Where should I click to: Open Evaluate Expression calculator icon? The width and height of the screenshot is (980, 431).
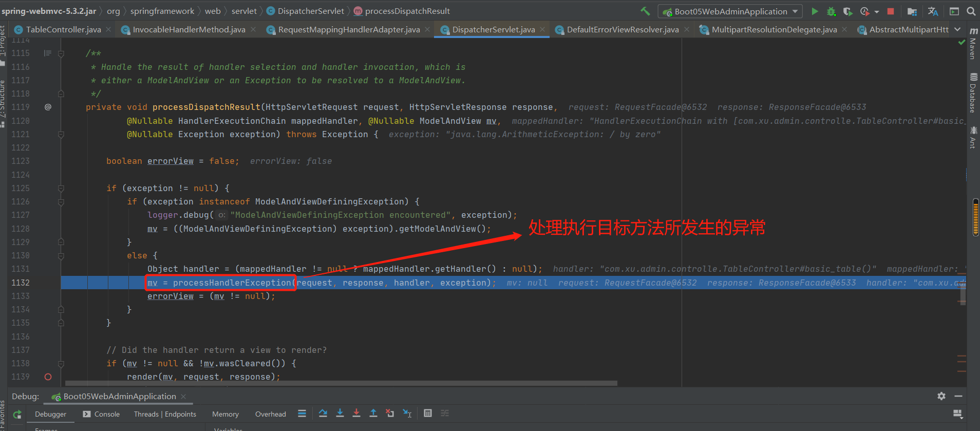[x=428, y=414]
